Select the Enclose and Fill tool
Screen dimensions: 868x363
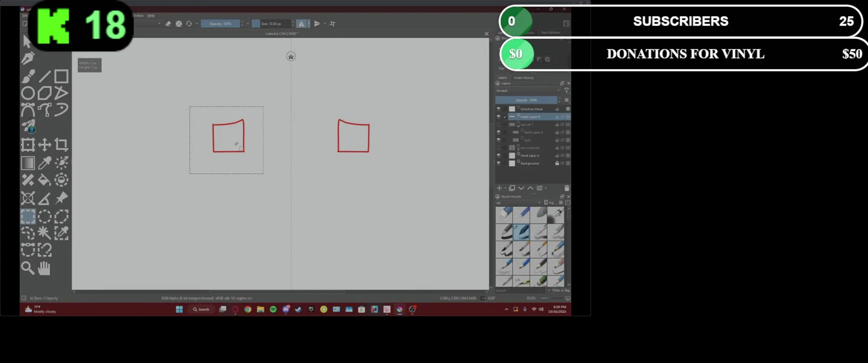(61, 180)
